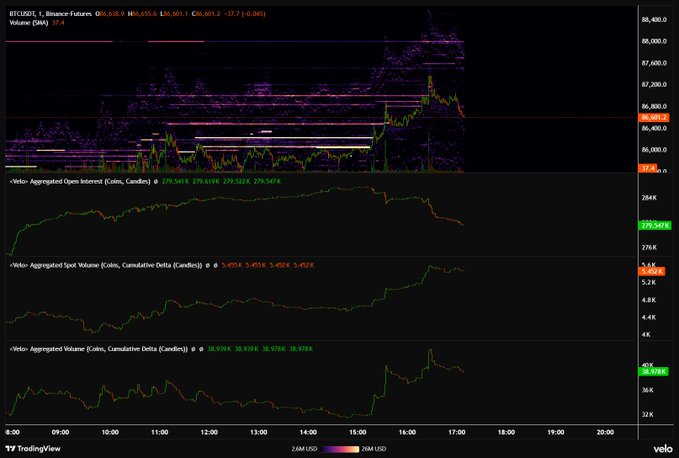Click the first 5.455K spot volume legend value
Viewport: 679px width, 458px height.
tap(232, 265)
